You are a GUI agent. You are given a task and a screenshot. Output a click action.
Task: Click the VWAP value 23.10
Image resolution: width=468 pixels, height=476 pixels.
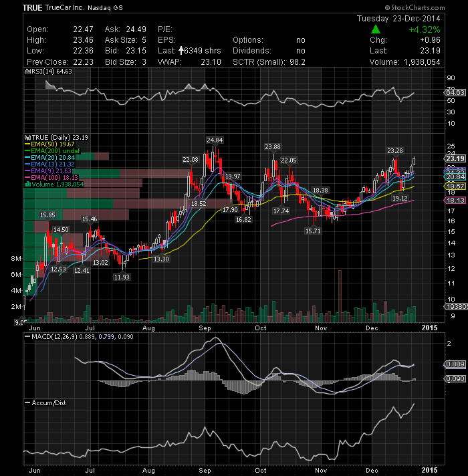(211, 62)
